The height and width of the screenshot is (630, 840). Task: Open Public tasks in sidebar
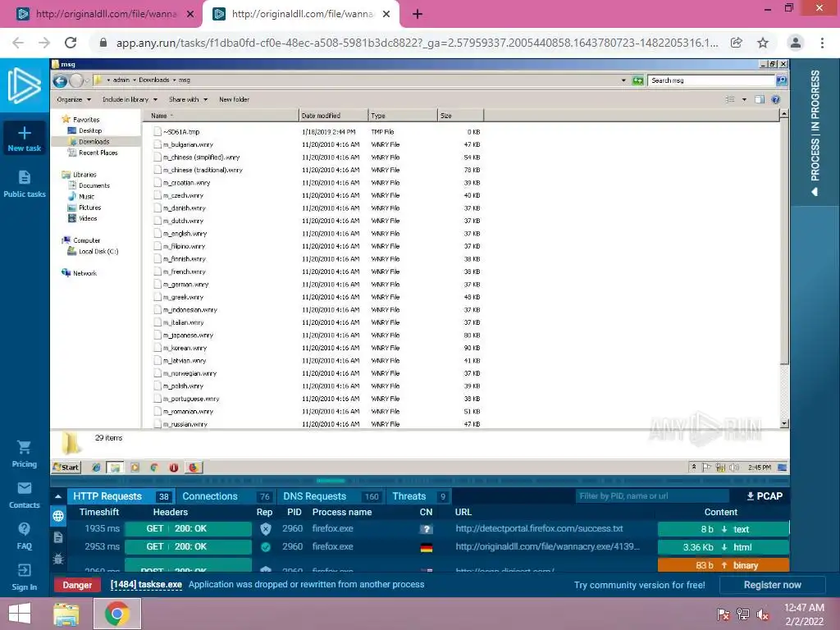pos(24,184)
